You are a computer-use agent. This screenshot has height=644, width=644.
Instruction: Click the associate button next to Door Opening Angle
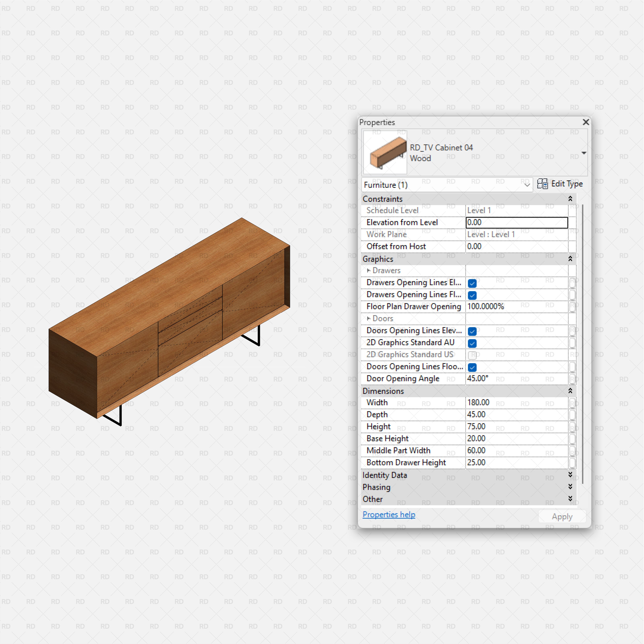pos(573,379)
